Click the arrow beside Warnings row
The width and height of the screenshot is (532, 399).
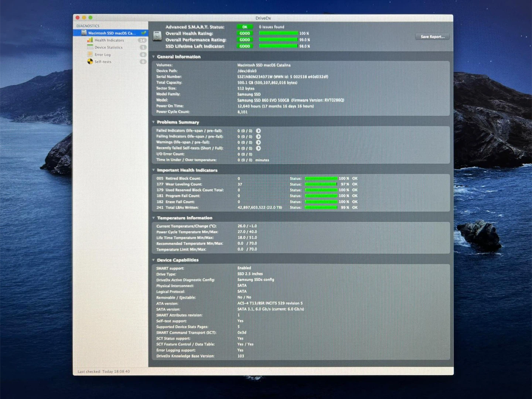[258, 142]
